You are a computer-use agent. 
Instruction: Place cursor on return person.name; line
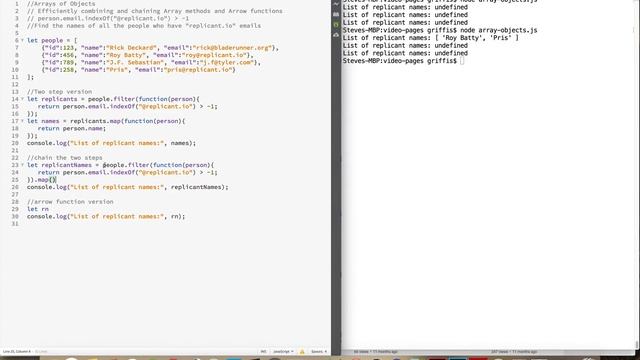[71, 129]
